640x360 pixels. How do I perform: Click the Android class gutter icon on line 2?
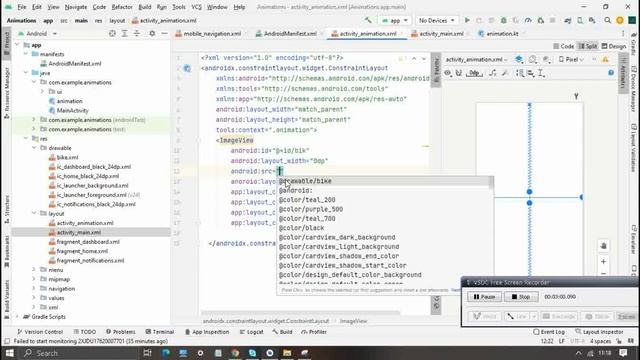(187, 68)
